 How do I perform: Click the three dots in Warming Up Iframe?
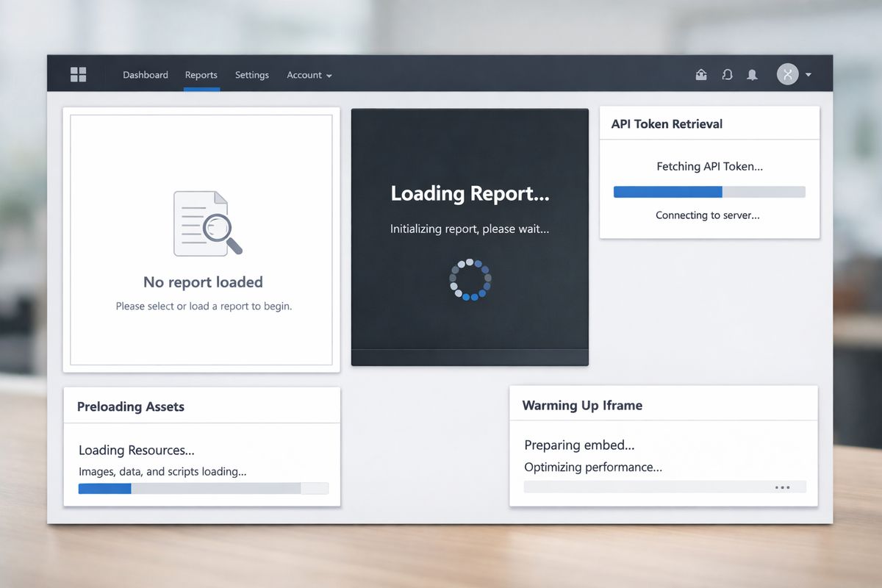coord(782,487)
